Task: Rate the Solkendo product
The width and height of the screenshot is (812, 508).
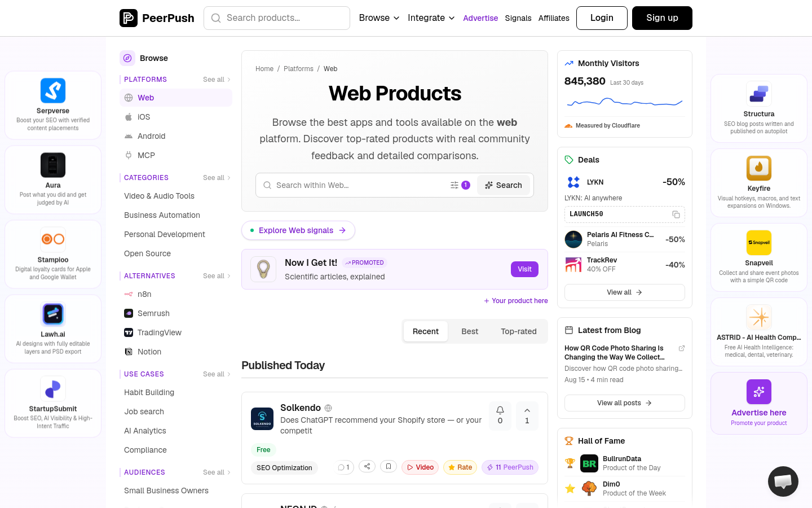Action: 460,467
